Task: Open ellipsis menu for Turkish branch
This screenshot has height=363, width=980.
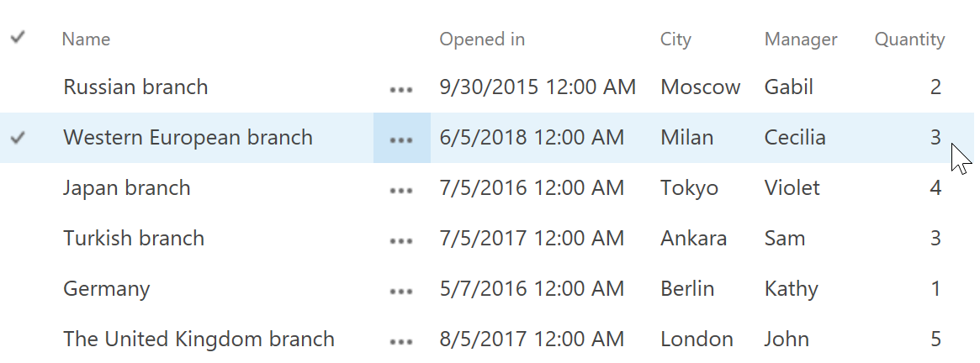Action: (x=400, y=241)
